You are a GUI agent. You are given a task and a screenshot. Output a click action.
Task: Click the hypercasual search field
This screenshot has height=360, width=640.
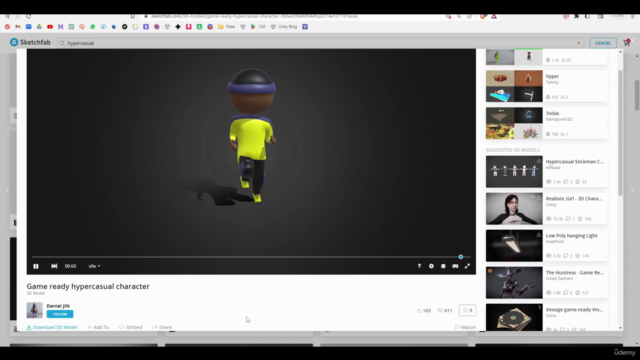(x=320, y=43)
